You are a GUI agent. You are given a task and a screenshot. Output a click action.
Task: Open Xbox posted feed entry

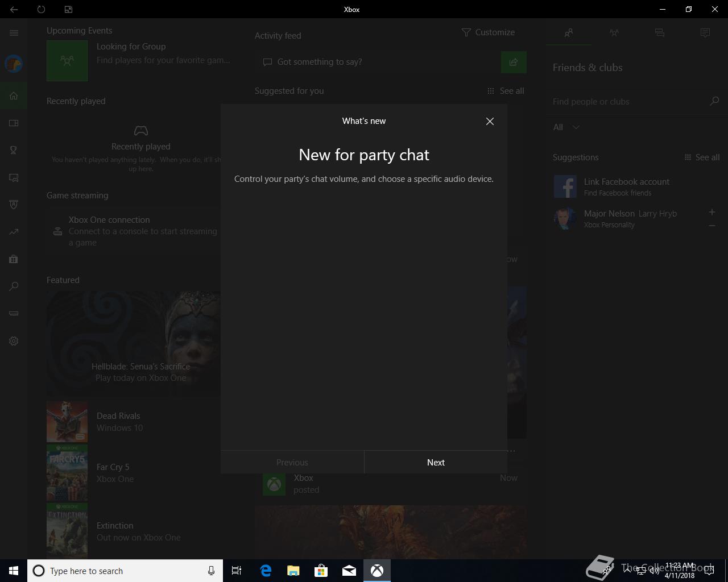(390, 484)
